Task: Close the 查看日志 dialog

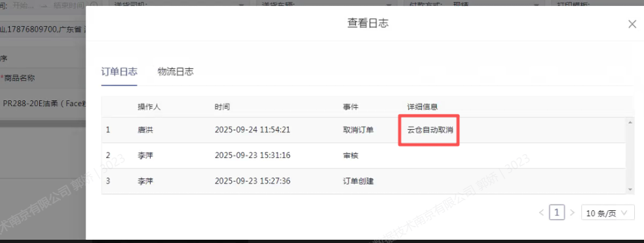Action: coord(632,24)
